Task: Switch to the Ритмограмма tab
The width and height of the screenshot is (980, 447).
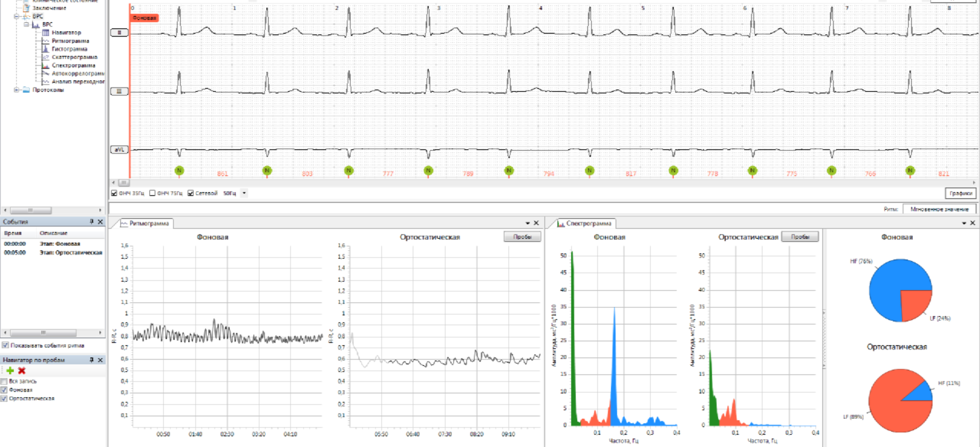Action: click(x=144, y=224)
